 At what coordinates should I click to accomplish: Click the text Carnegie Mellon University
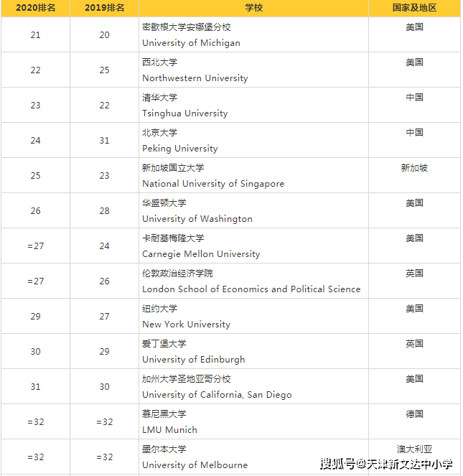click(x=201, y=254)
